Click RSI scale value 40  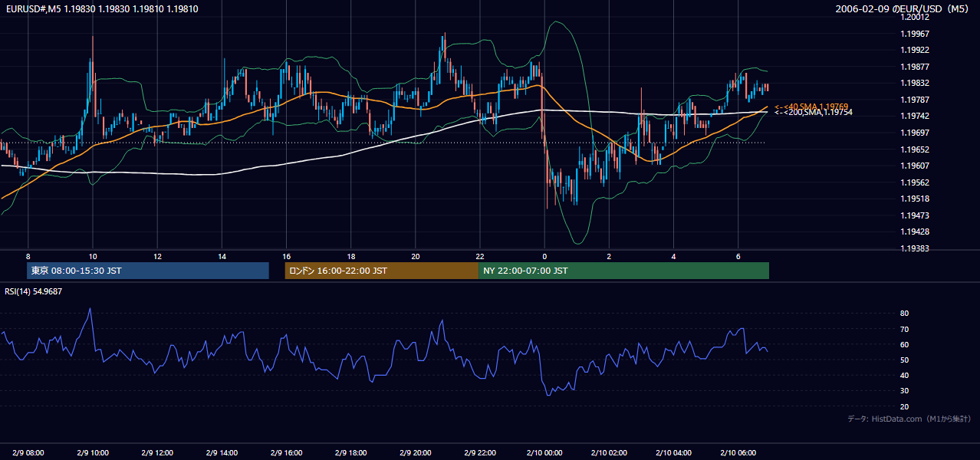coord(905,375)
